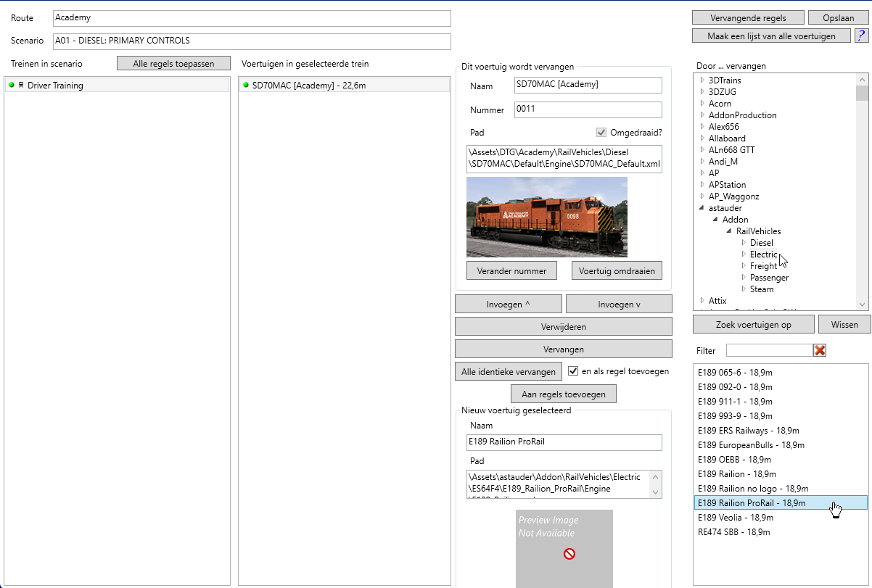Select E189 OEBB in vehicle list

click(x=781, y=460)
